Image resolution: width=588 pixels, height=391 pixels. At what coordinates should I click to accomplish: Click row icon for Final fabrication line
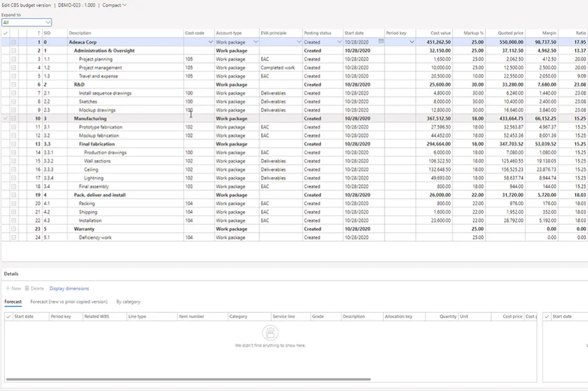[14, 144]
